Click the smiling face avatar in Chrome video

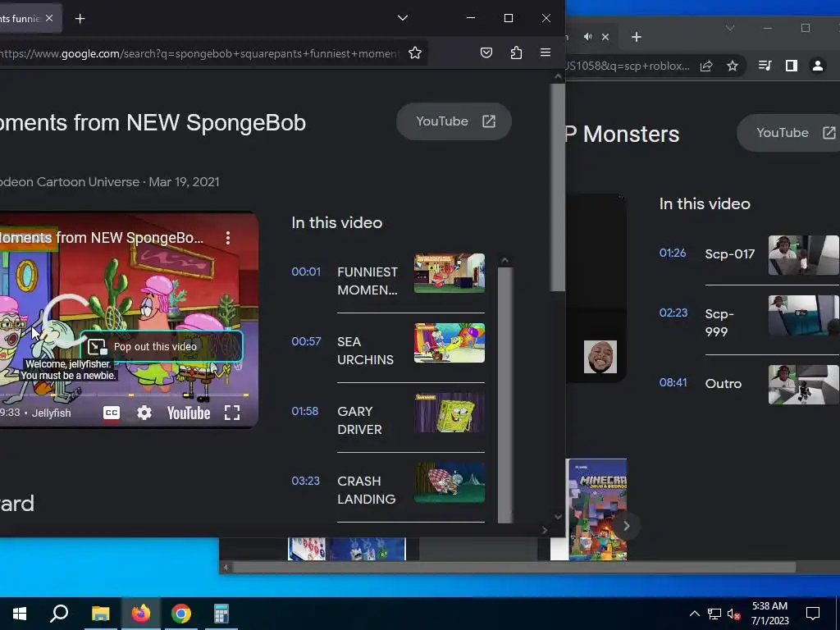coord(600,357)
